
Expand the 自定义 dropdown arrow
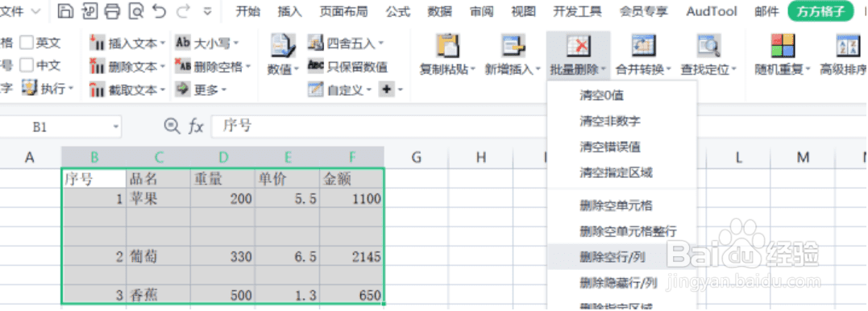[x=368, y=89]
